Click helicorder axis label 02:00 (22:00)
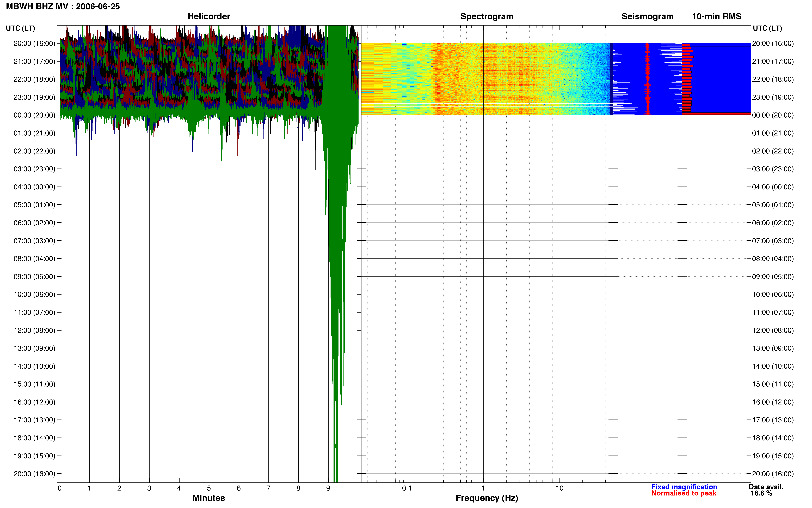This screenshot has height=508, width=812. 34,151
